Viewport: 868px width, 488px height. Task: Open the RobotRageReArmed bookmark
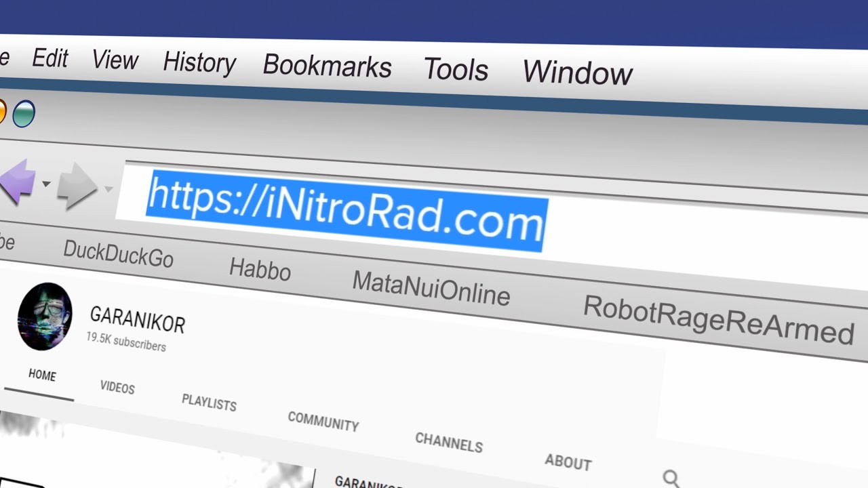click(x=718, y=320)
